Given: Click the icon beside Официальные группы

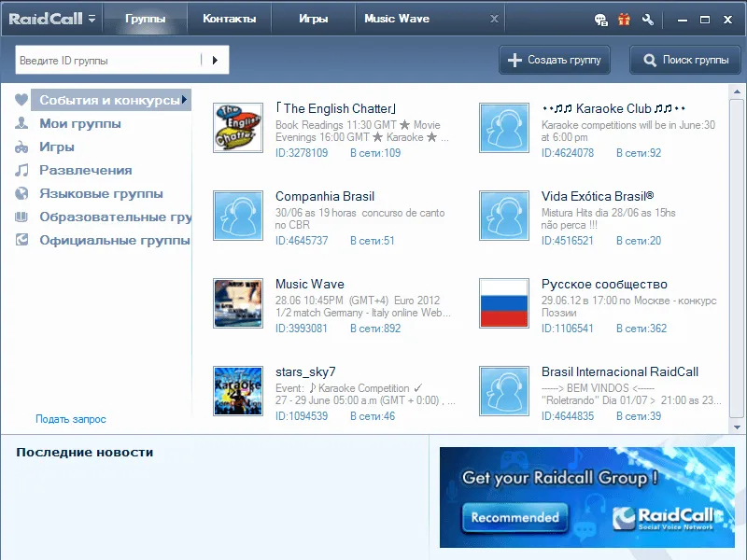Looking at the screenshot, I should (21, 240).
